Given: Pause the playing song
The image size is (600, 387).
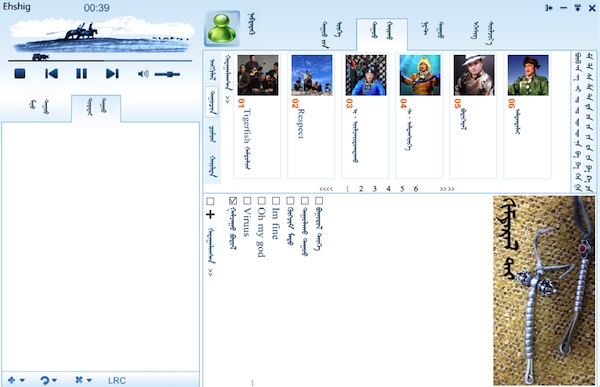Looking at the screenshot, I should pos(82,73).
